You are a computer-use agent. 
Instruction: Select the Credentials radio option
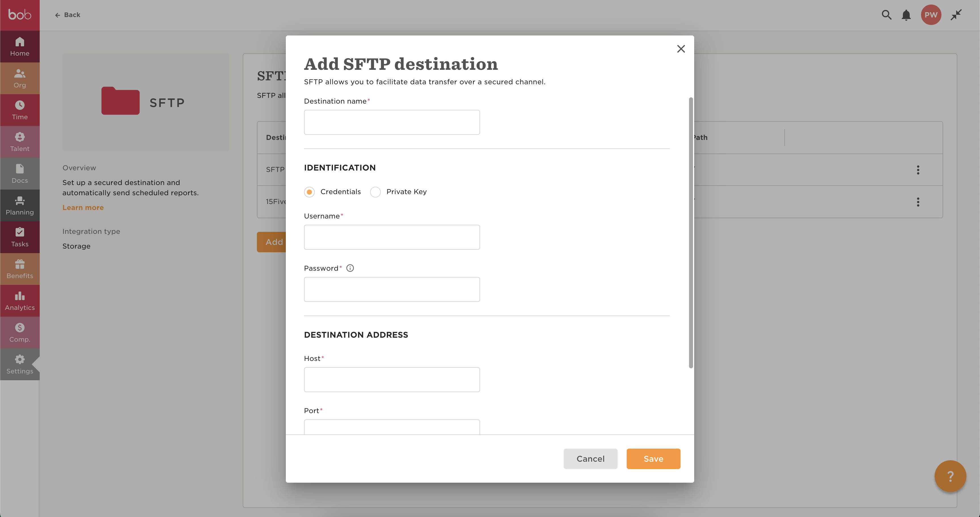click(309, 192)
